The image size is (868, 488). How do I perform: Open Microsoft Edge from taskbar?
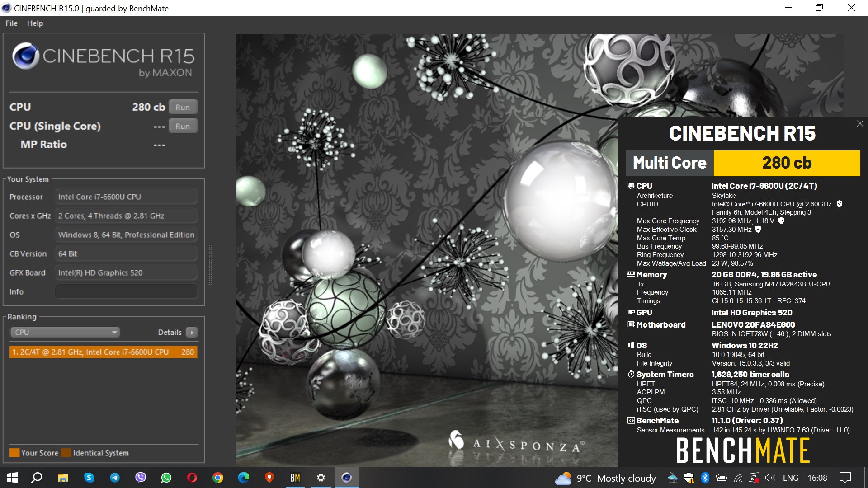coord(244,478)
